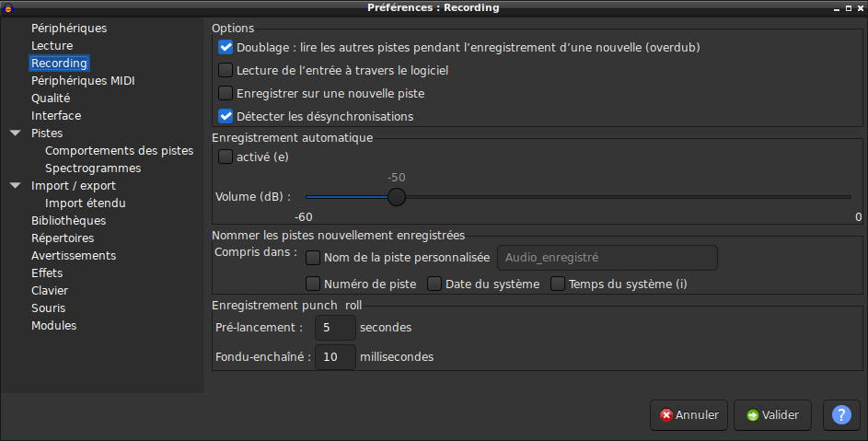Check the Numéro de piste option
This screenshot has height=441, width=868.
pyautogui.click(x=313, y=284)
